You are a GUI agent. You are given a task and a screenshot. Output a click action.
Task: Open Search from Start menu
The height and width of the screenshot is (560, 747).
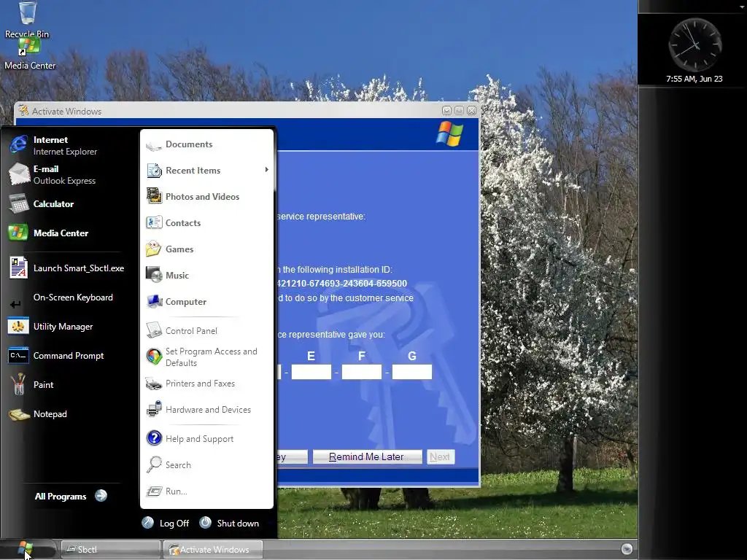pos(178,464)
